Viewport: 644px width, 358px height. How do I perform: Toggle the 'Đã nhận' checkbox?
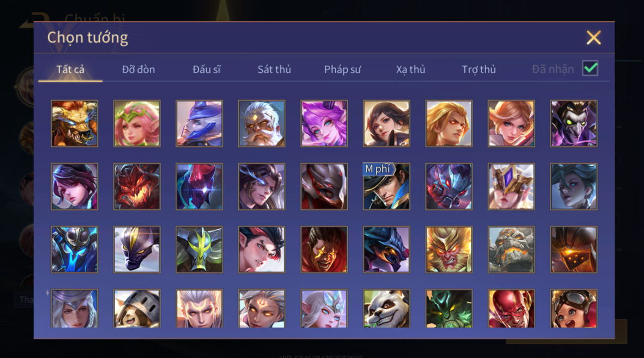coord(590,68)
